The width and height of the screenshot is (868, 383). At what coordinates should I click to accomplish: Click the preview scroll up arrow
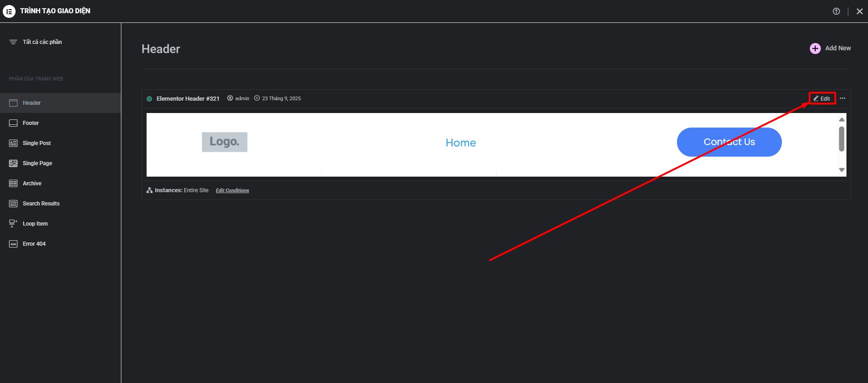tap(841, 119)
